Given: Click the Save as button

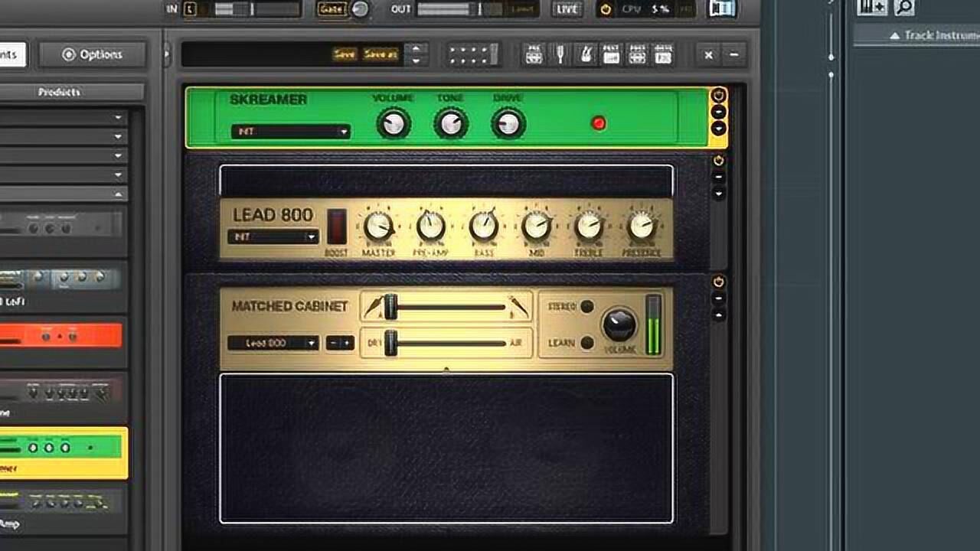Looking at the screenshot, I should point(379,54).
